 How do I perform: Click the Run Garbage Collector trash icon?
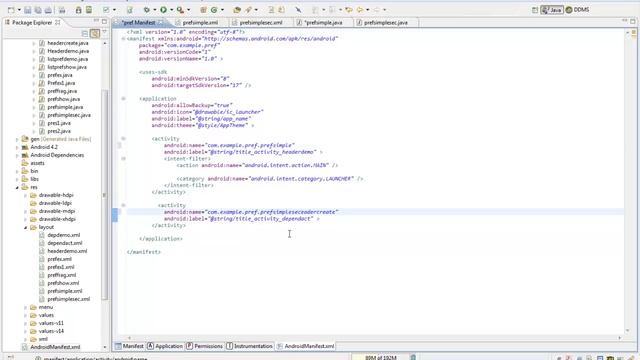point(413,358)
